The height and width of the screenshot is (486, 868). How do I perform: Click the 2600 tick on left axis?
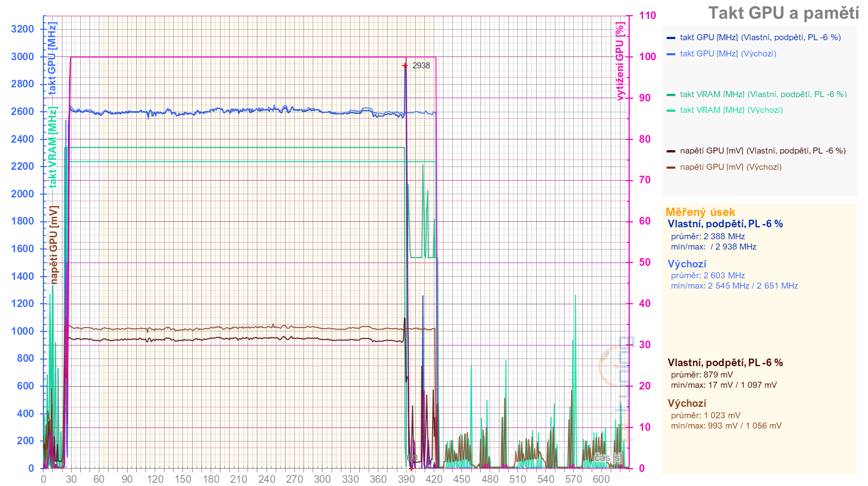[22, 111]
